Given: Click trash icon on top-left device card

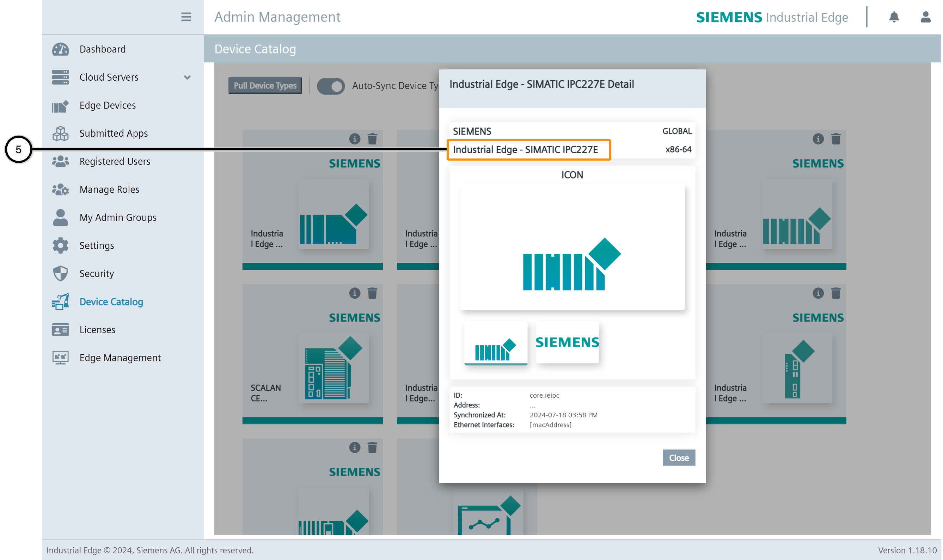Looking at the screenshot, I should coord(372,139).
